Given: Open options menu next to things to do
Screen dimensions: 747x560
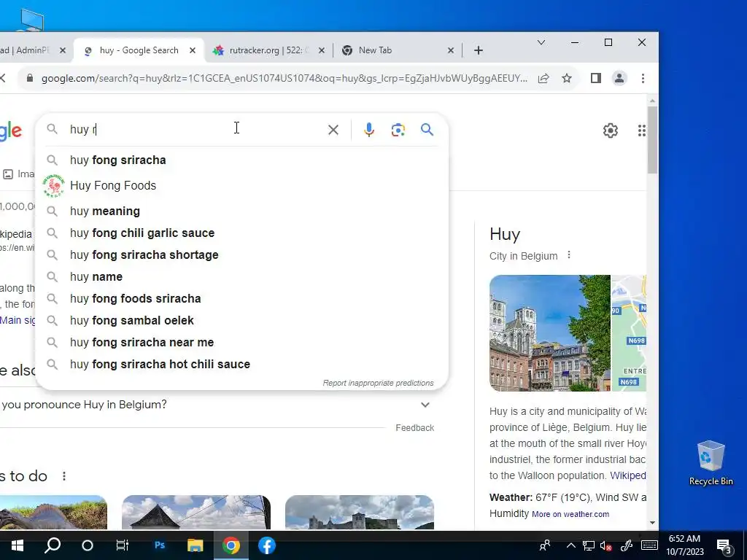Looking at the screenshot, I should coord(64,476).
